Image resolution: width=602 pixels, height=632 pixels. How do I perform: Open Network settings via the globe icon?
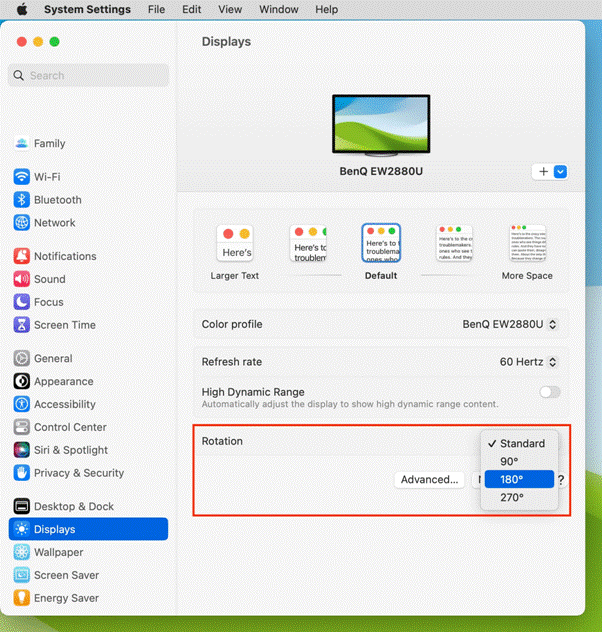(x=22, y=222)
